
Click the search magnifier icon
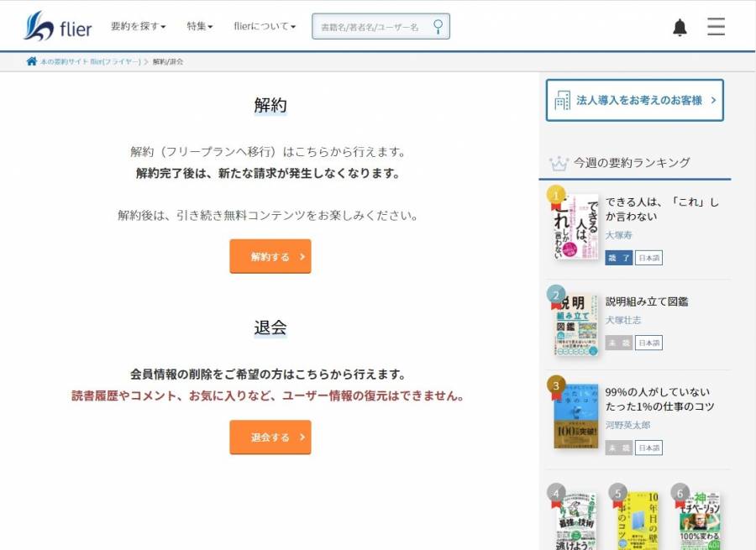[x=438, y=26]
